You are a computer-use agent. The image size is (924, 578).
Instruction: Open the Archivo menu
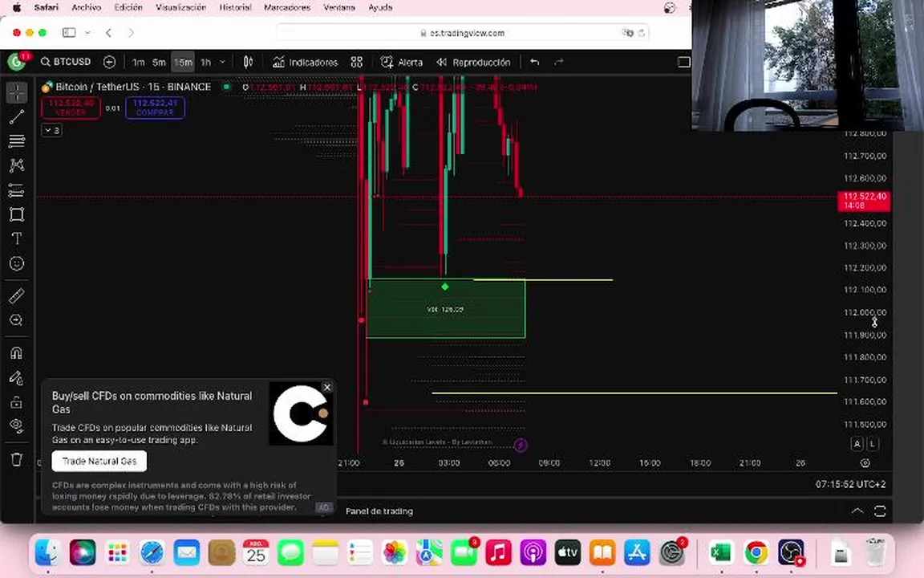tap(87, 8)
